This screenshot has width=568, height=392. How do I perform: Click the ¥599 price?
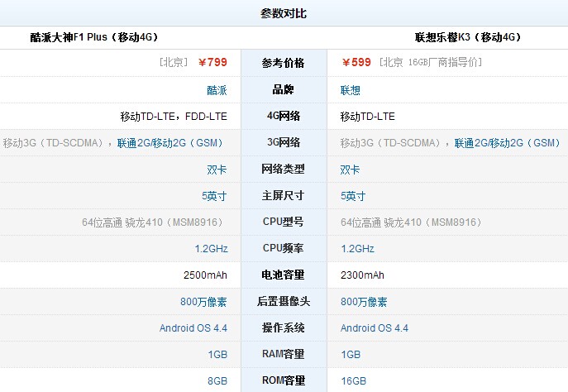tap(356, 62)
